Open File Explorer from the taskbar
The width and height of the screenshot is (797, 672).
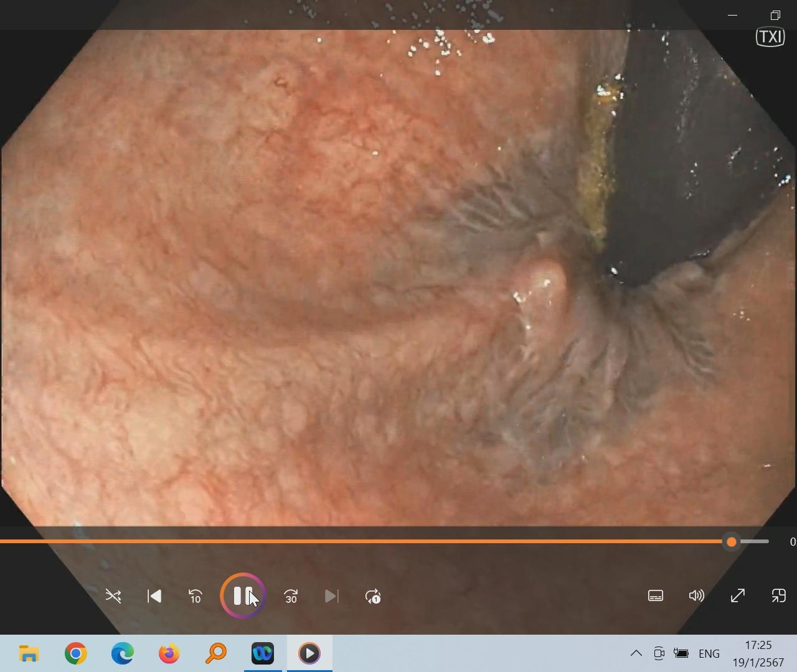point(29,653)
